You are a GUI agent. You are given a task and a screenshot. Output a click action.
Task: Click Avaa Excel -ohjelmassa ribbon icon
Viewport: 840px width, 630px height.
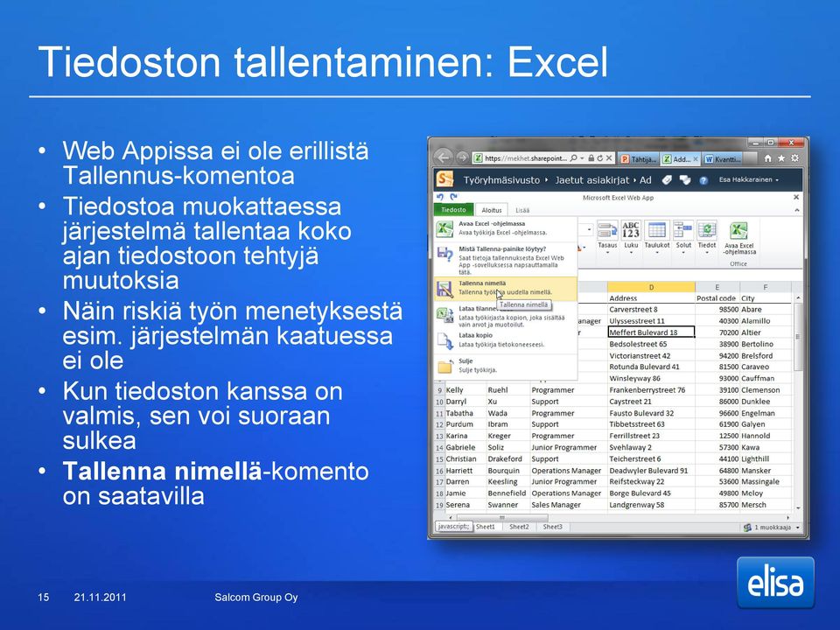(738, 231)
